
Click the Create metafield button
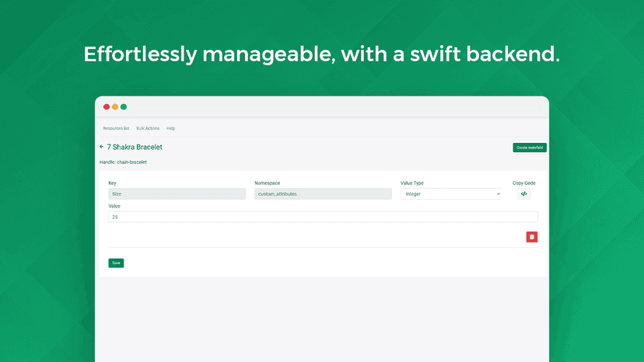(x=530, y=148)
